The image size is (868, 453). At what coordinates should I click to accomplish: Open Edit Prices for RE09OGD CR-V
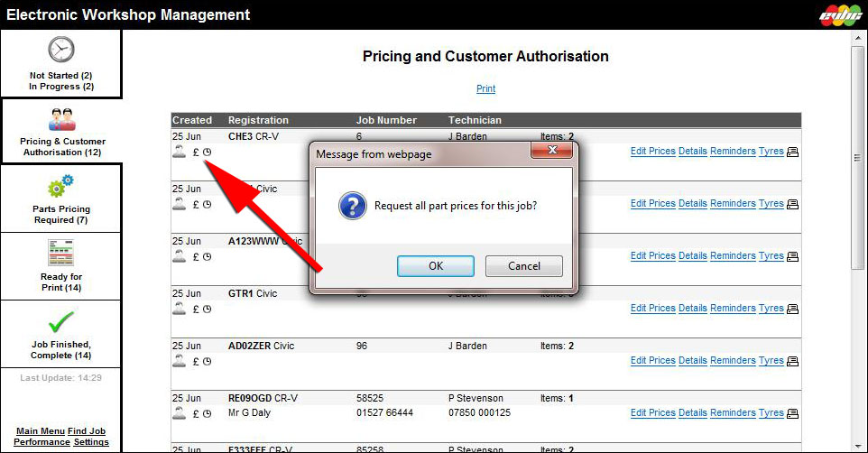[x=653, y=412]
